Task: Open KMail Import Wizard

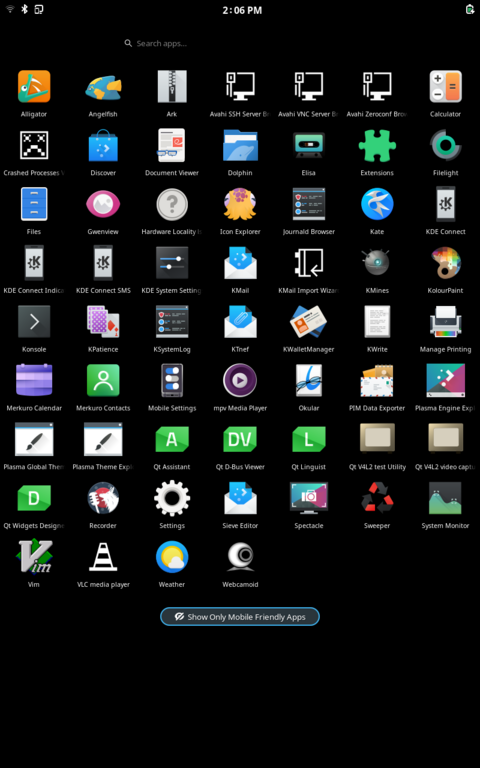Action: (309, 263)
